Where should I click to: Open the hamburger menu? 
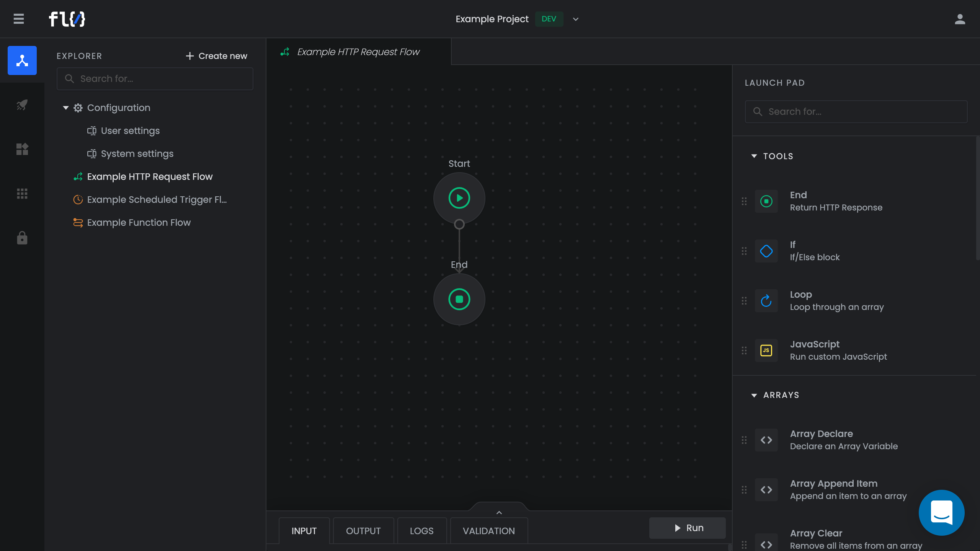[18, 19]
